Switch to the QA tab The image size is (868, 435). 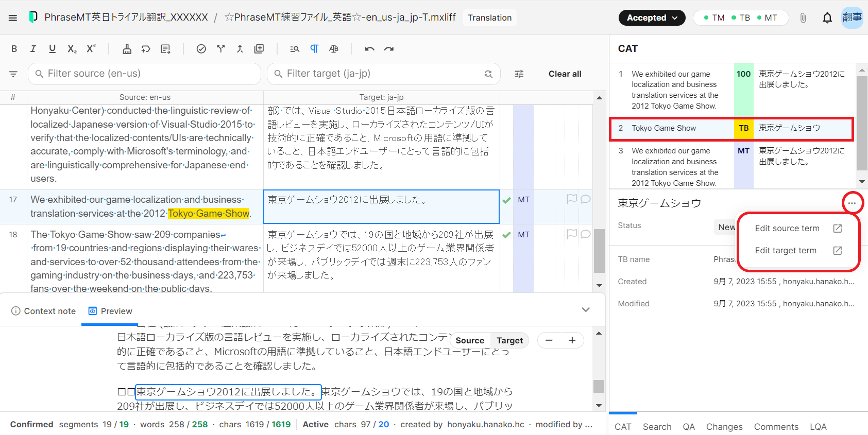coord(689,427)
